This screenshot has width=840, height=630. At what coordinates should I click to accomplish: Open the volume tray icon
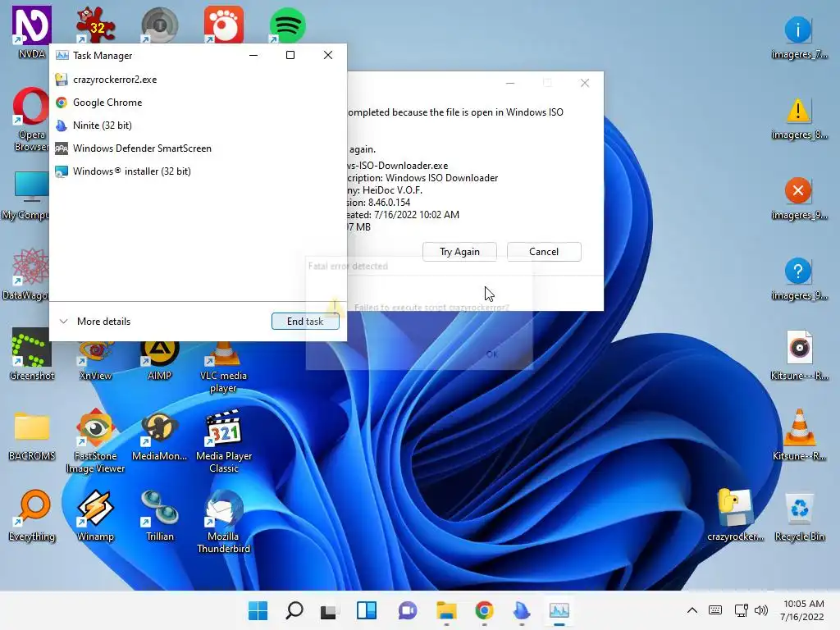click(x=760, y=610)
